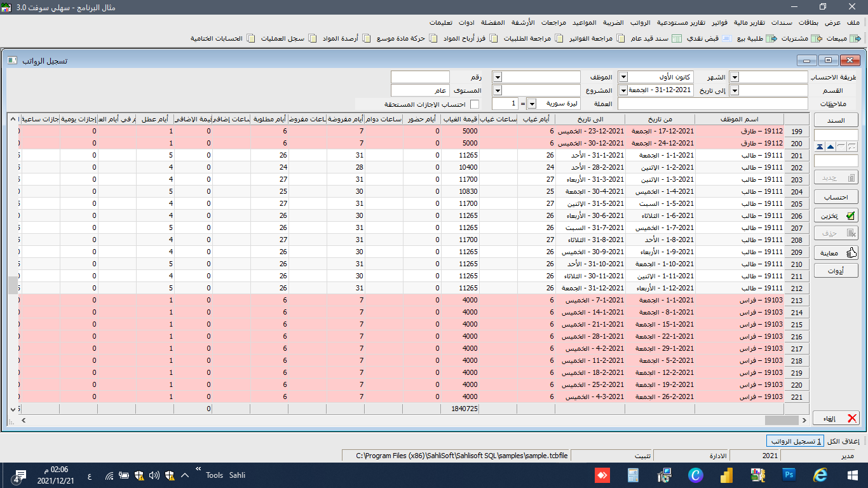Open مراجعة الفواتير report icon

coord(621,39)
